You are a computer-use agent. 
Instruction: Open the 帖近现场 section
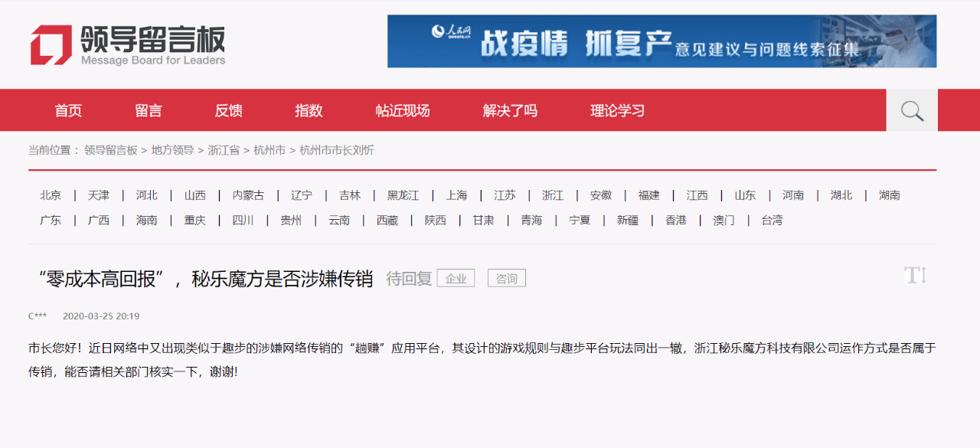tap(403, 111)
